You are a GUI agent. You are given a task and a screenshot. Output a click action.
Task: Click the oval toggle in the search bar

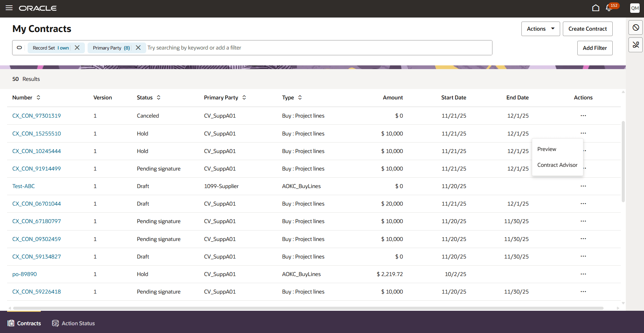point(19,48)
